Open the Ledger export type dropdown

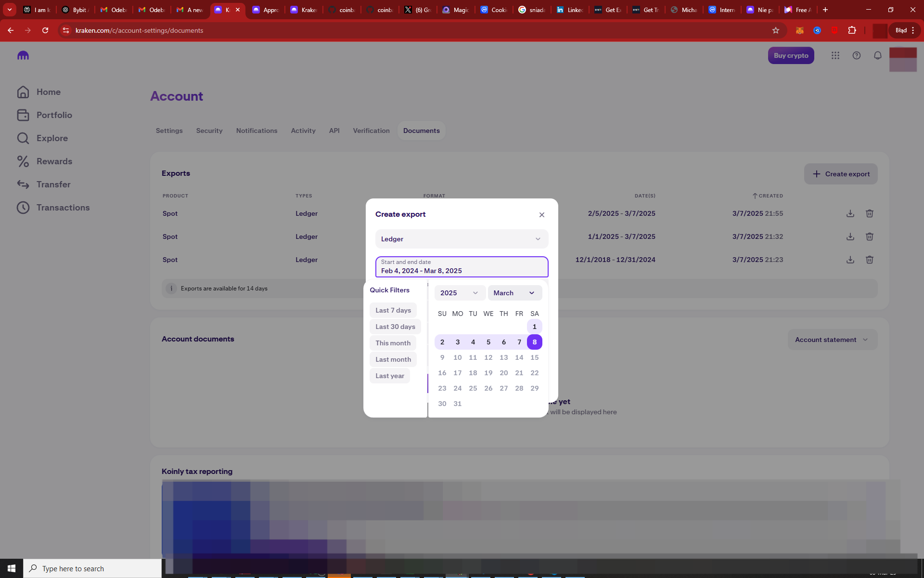click(x=462, y=239)
